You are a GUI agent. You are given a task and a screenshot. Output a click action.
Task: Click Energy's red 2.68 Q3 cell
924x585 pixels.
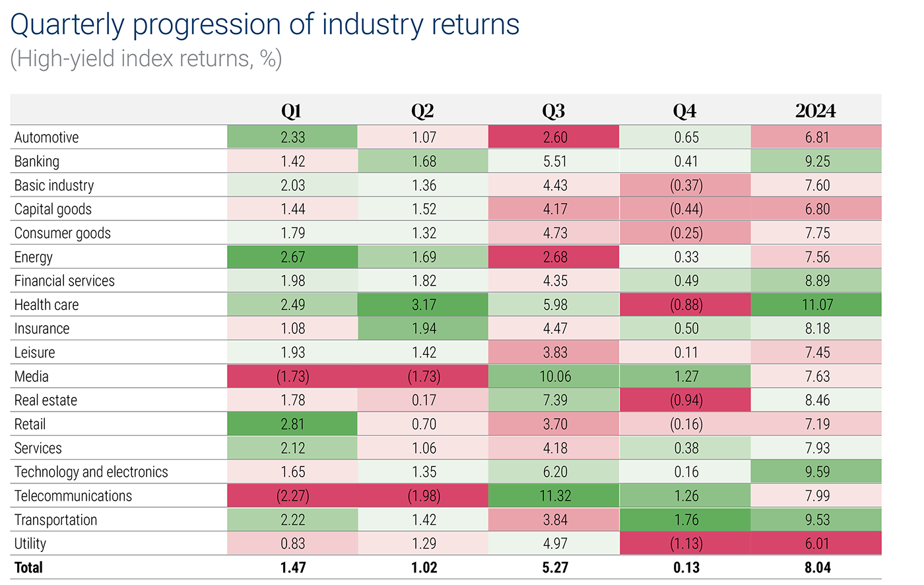coord(554,257)
